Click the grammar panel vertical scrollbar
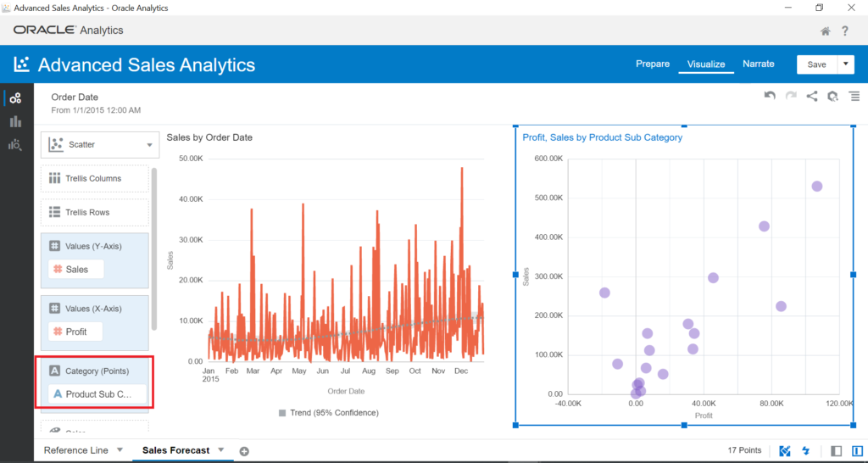This screenshot has width=868, height=463. 154,249
